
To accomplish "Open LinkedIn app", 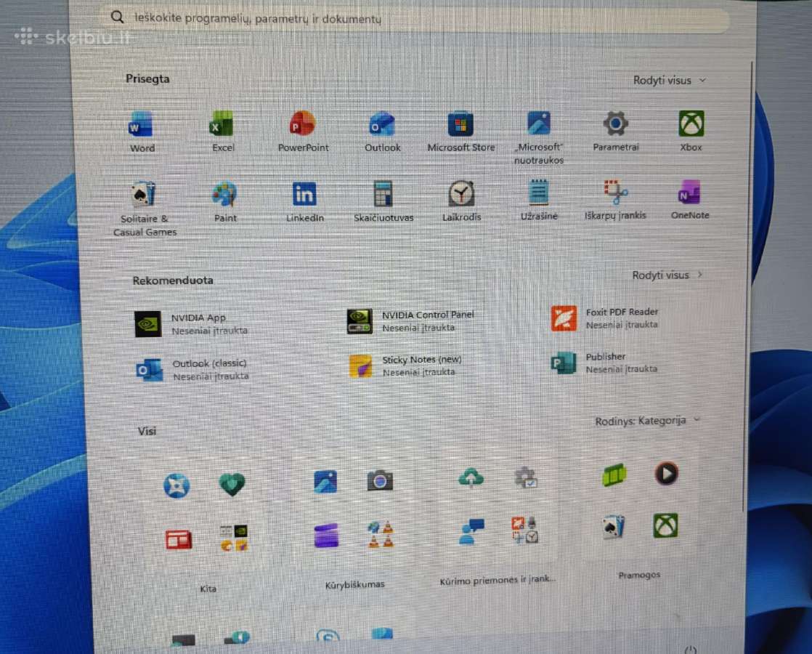I will point(304,202).
